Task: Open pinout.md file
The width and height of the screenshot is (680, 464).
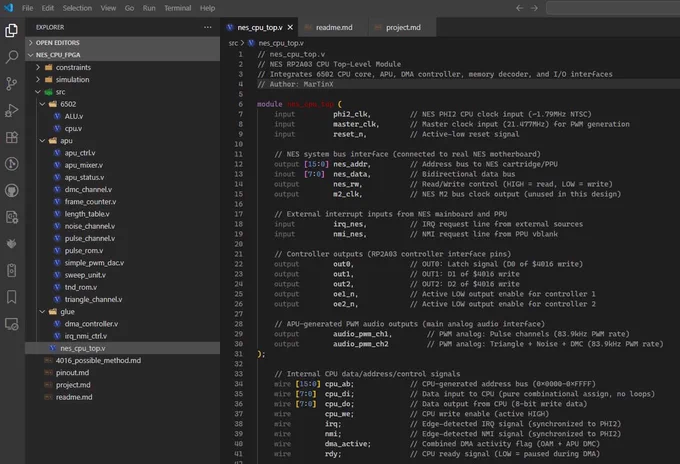Action: tap(122, 373)
